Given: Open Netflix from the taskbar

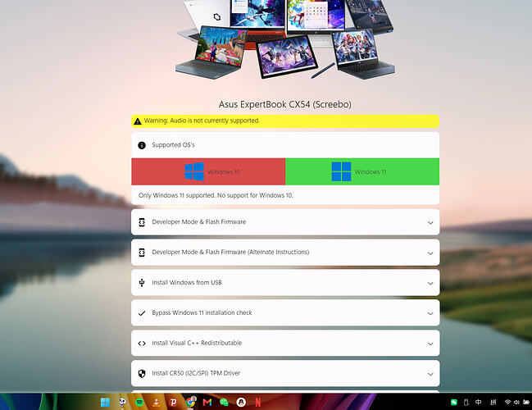Looking at the screenshot, I should coord(258,403).
